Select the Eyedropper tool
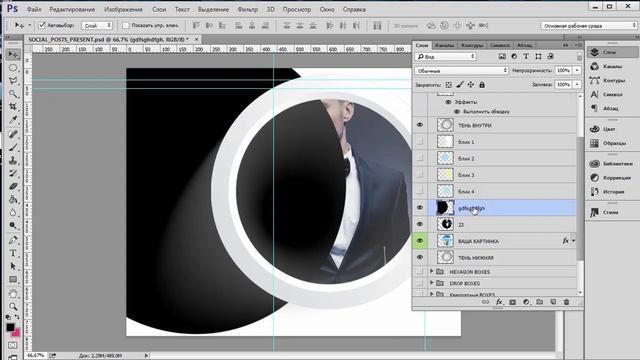The image size is (640, 360). pyautogui.click(x=13, y=120)
